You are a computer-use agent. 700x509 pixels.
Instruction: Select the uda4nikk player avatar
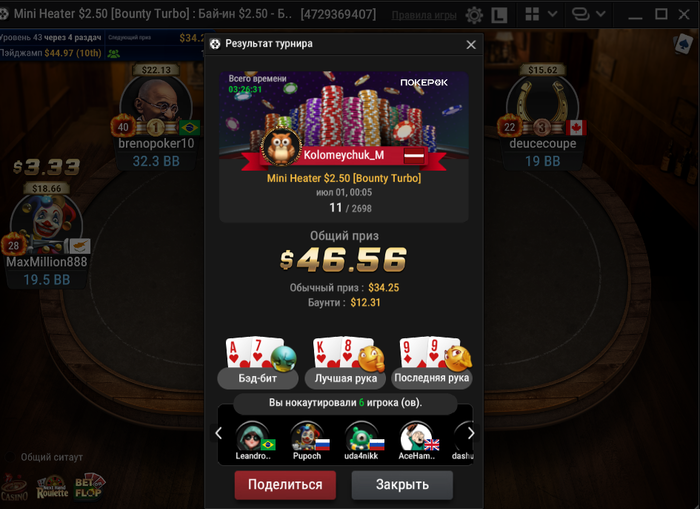[x=362, y=437]
